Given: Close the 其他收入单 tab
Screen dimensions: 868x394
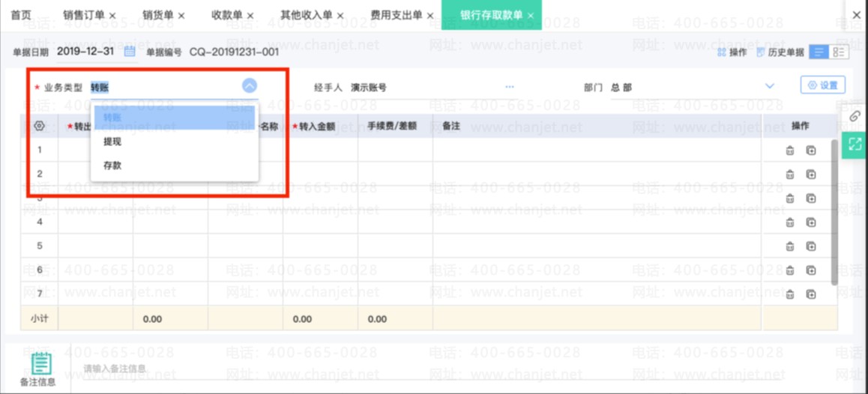Looking at the screenshot, I should tap(340, 16).
